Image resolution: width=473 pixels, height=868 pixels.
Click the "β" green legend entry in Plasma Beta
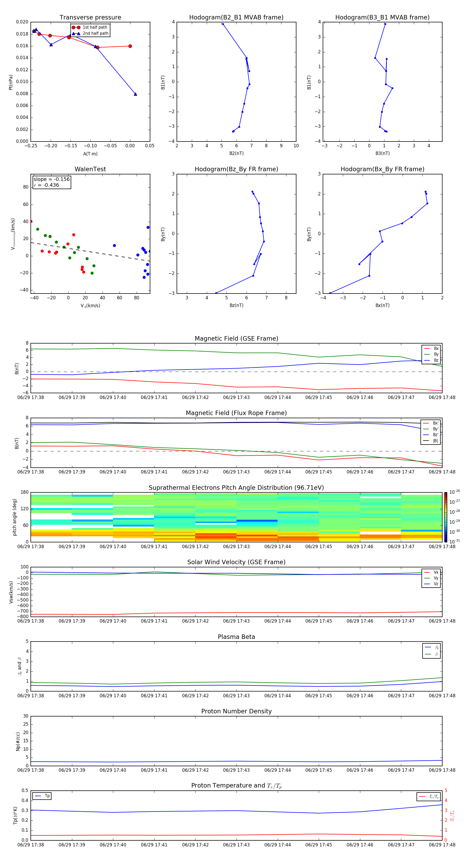(431, 654)
